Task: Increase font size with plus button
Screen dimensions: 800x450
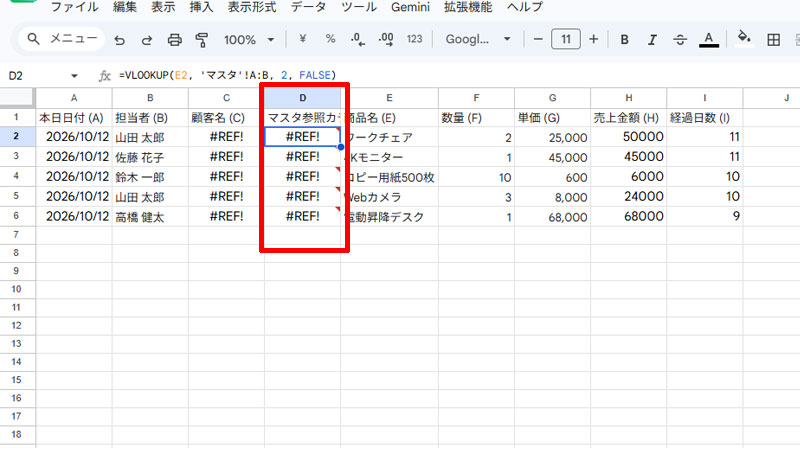Action: coord(593,39)
